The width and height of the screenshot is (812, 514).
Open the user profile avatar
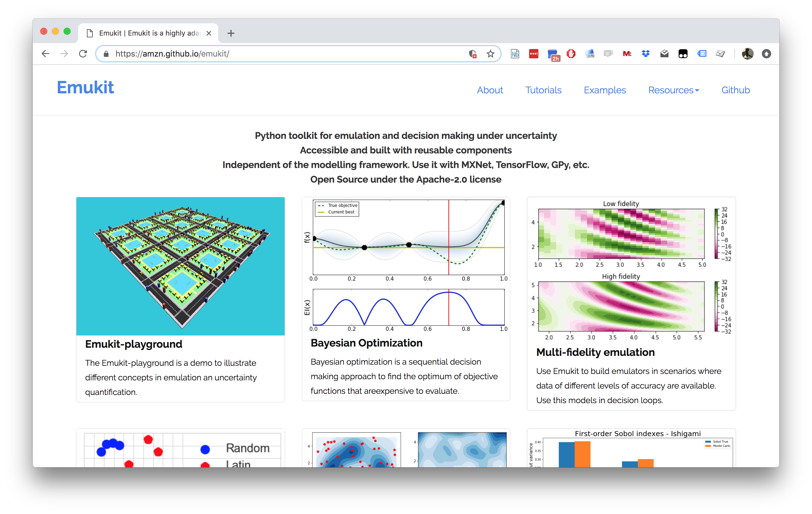747,54
